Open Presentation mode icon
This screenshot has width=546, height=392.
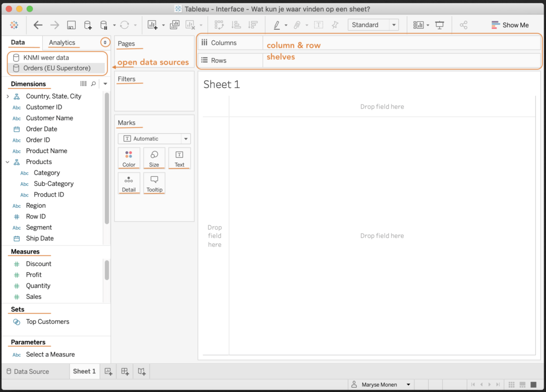click(x=439, y=25)
